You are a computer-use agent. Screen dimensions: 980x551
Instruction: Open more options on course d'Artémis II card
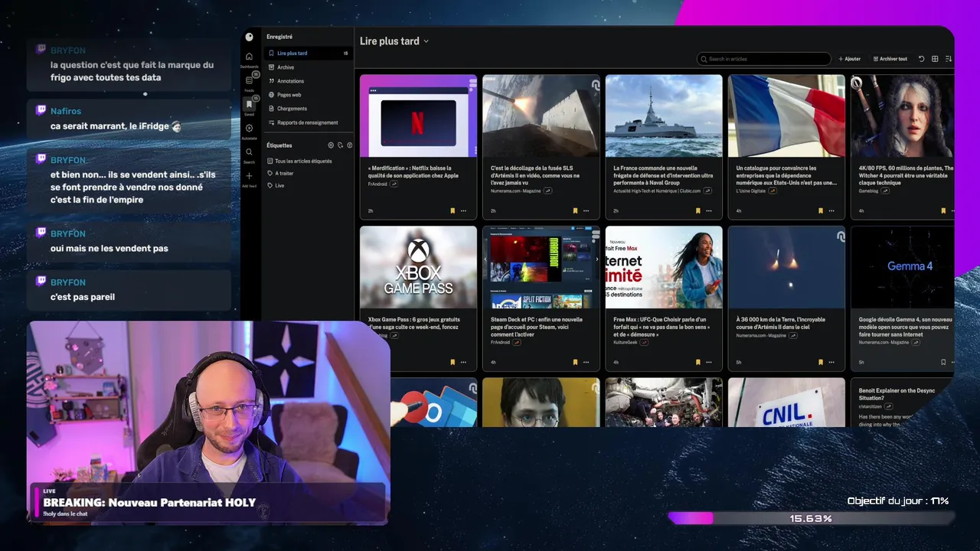(831, 362)
